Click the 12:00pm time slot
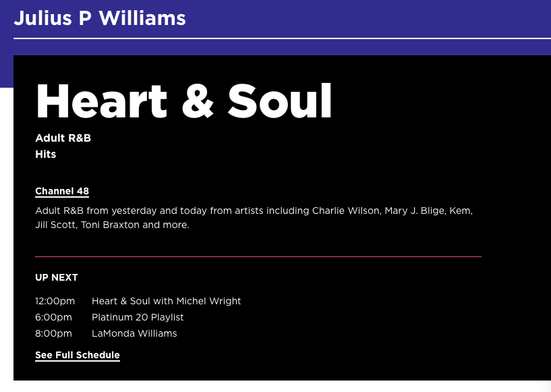Viewport: 551px width, 392px height. [x=55, y=301]
